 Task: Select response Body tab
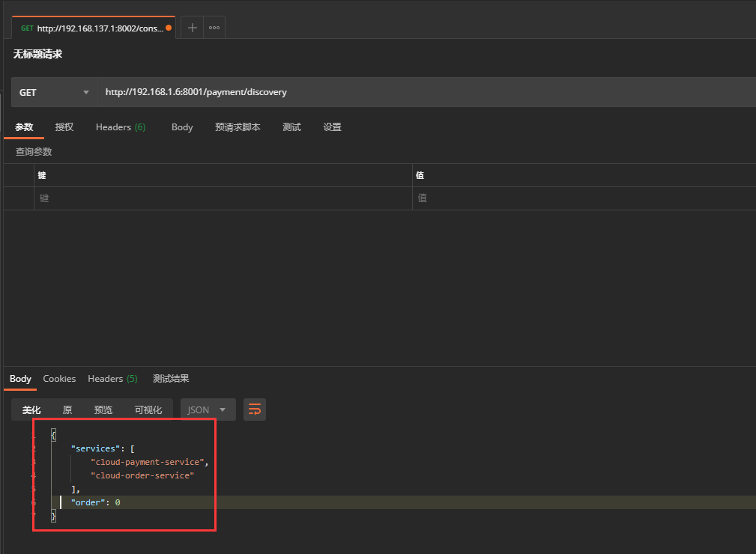(x=20, y=379)
